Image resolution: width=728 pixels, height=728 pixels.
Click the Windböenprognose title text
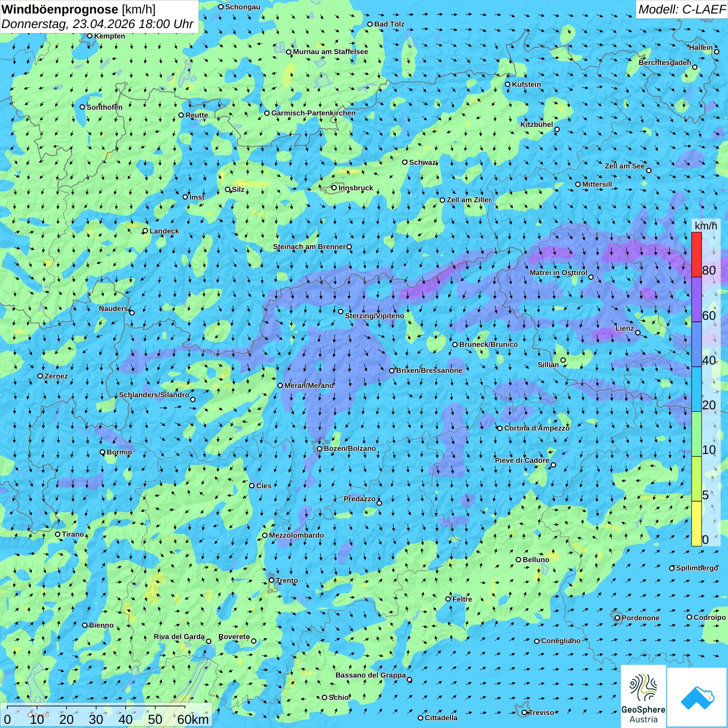60,9
